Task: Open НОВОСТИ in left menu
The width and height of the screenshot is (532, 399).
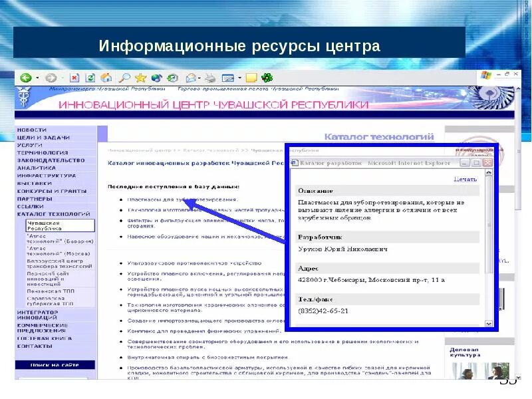Action: (32, 130)
